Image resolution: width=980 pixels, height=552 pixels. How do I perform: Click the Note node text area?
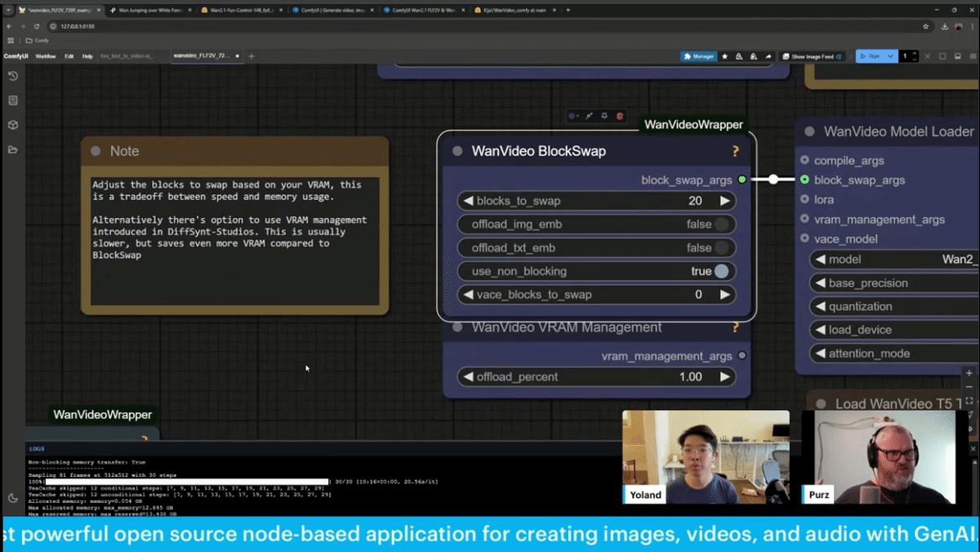[x=235, y=241]
